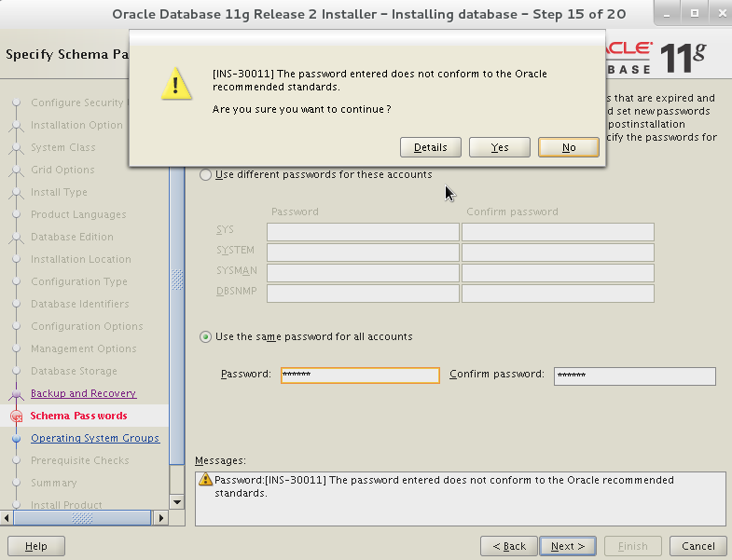This screenshot has width=732, height=560.
Task: Click the 'Database Storage' step text
Action: point(74,372)
